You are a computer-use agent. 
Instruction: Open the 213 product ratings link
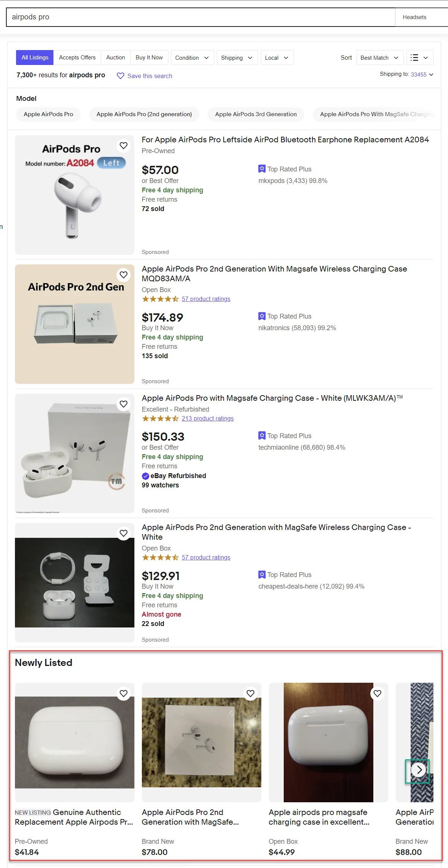tap(208, 418)
